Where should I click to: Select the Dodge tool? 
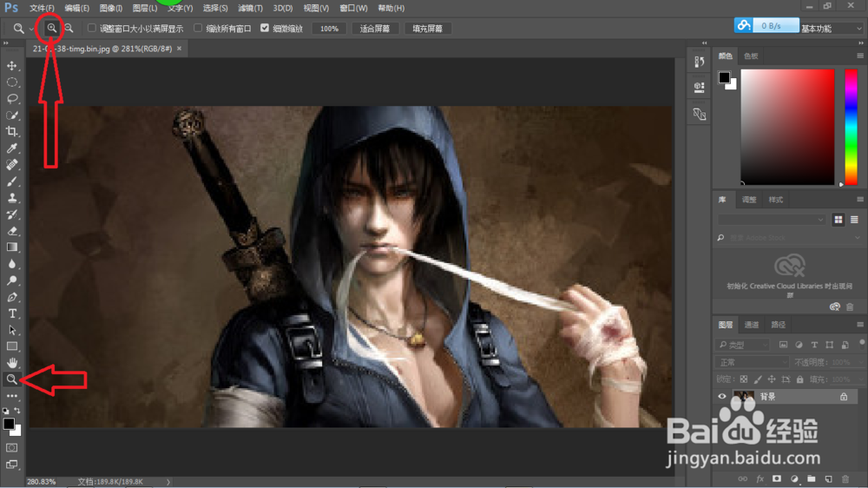(x=11, y=280)
